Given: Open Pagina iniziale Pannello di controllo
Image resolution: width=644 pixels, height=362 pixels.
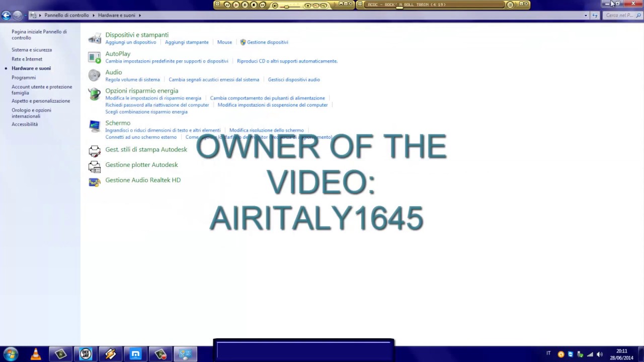Looking at the screenshot, I should tap(39, 35).
